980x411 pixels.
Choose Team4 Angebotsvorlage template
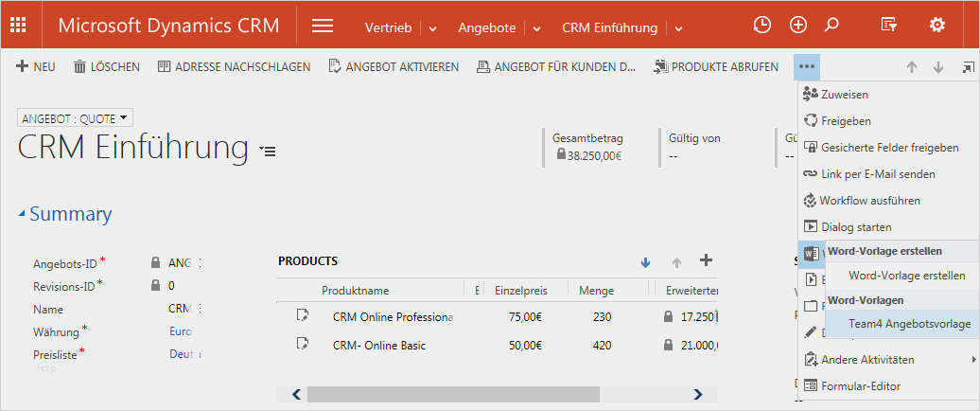tap(909, 324)
